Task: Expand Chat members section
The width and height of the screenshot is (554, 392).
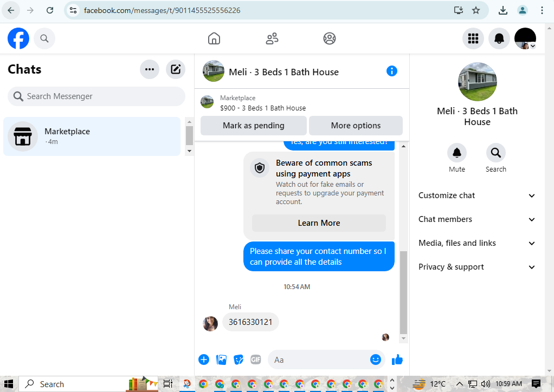Action: tap(477, 219)
